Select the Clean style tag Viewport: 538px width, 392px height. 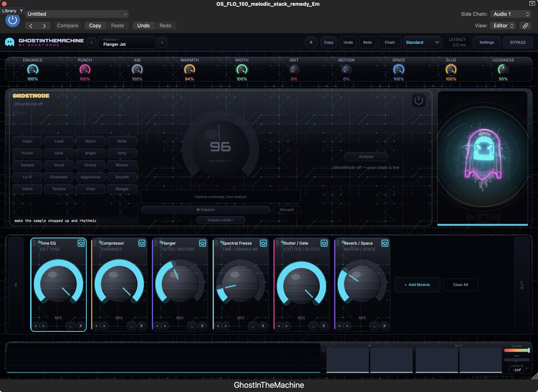pos(28,141)
